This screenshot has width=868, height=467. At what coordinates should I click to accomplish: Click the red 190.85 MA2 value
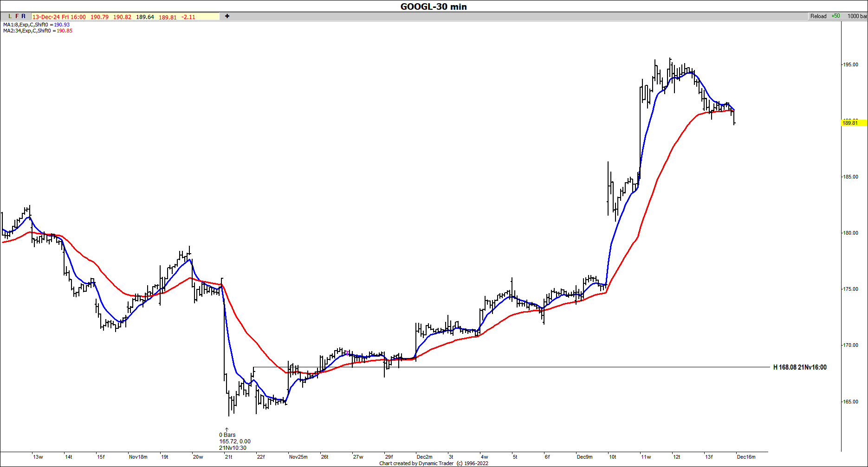(65, 31)
